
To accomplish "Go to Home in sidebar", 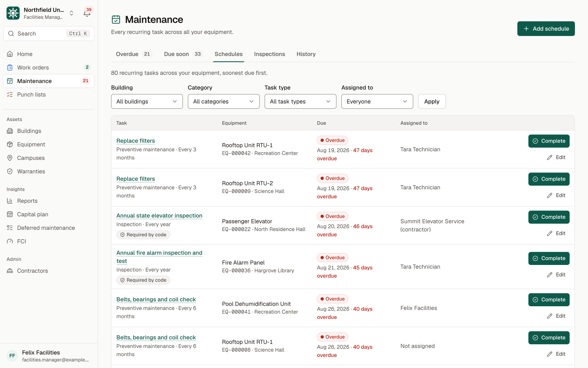I will pos(49,54).
